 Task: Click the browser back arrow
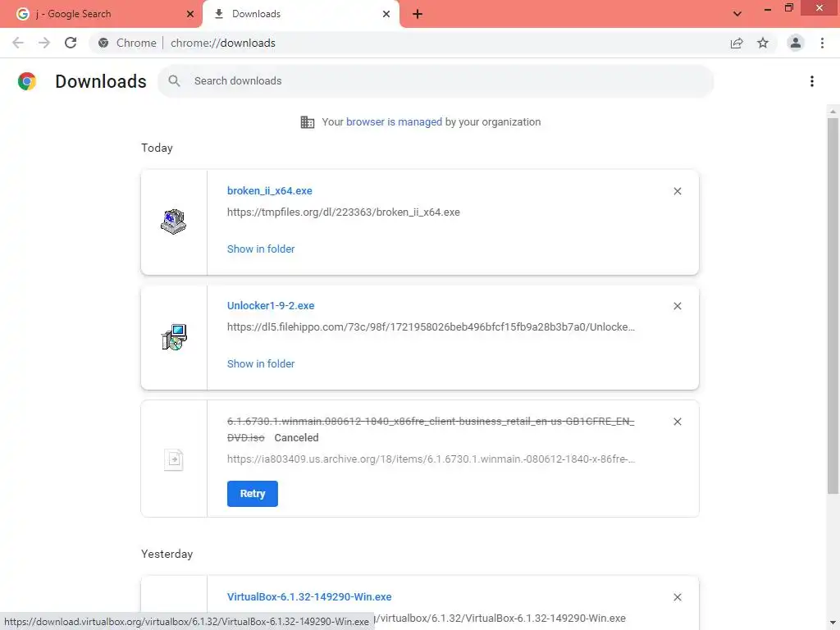point(18,43)
